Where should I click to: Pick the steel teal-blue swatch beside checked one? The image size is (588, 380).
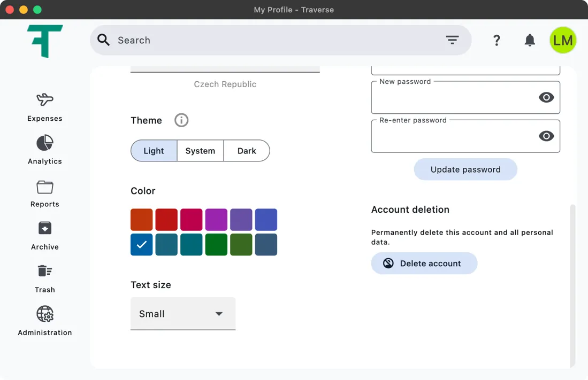166,245
